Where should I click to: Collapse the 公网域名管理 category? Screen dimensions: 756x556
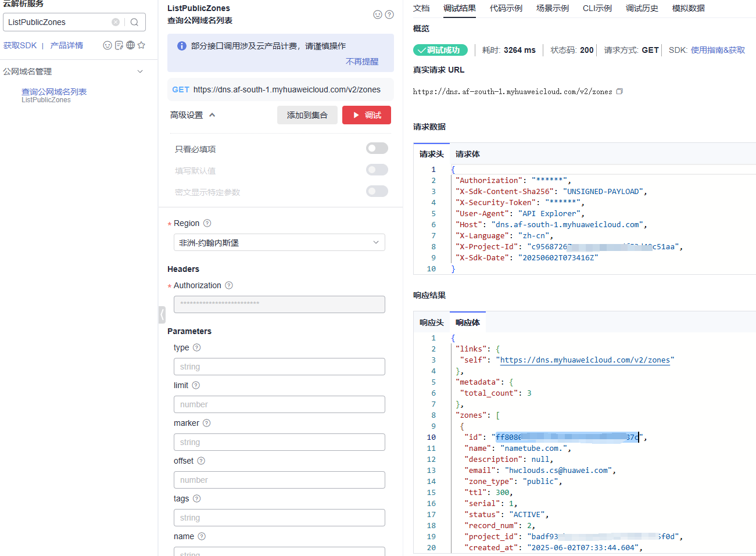(140, 71)
